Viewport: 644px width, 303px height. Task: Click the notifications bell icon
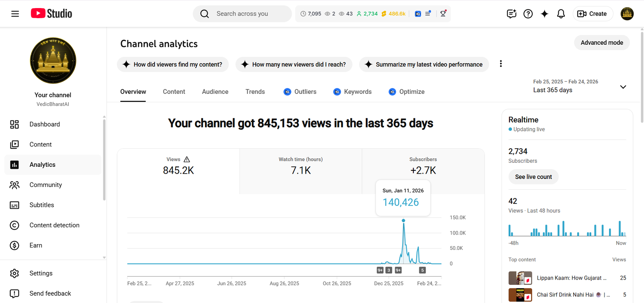point(561,14)
